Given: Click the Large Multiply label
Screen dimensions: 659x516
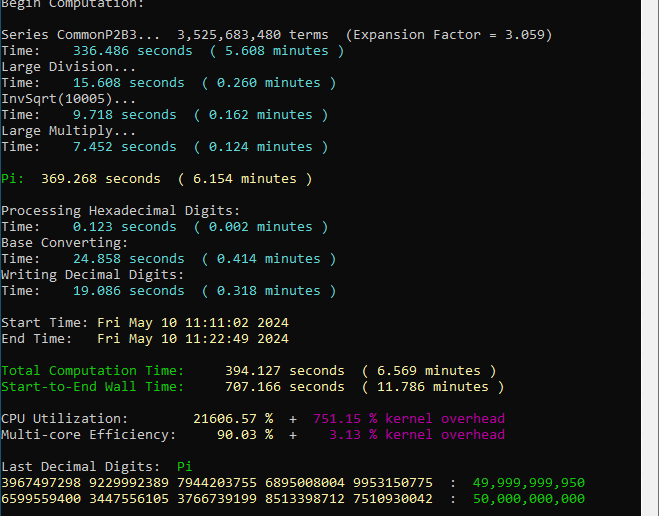Looking at the screenshot, I should (69, 131).
